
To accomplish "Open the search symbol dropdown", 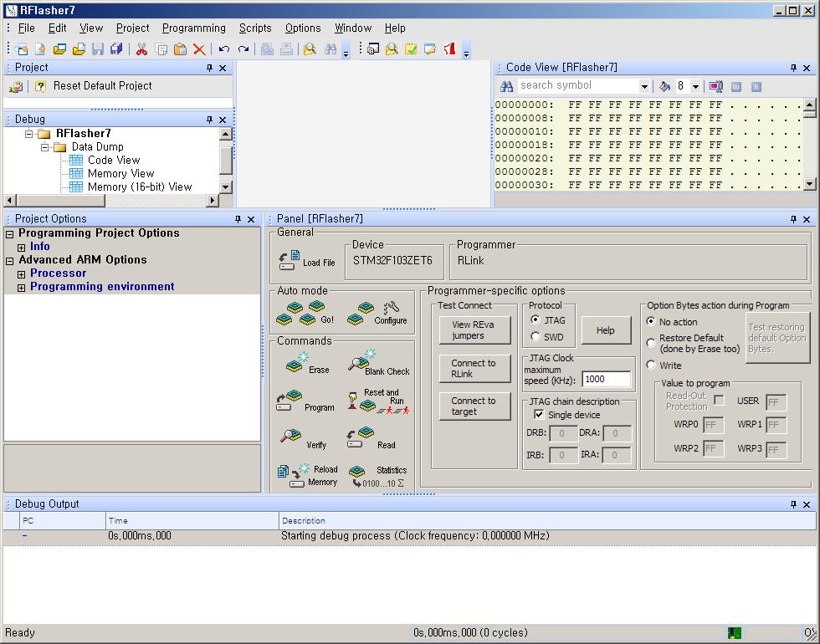I will [x=644, y=86].
